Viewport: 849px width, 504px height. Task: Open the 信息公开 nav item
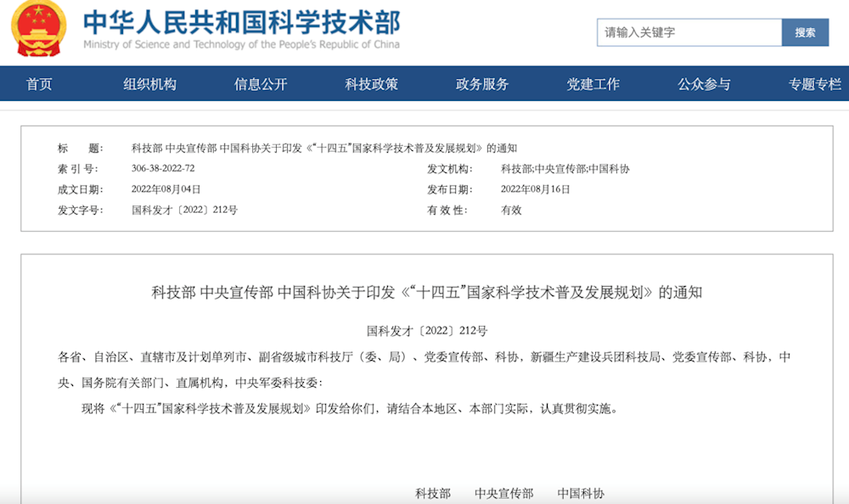click(261, 84)
